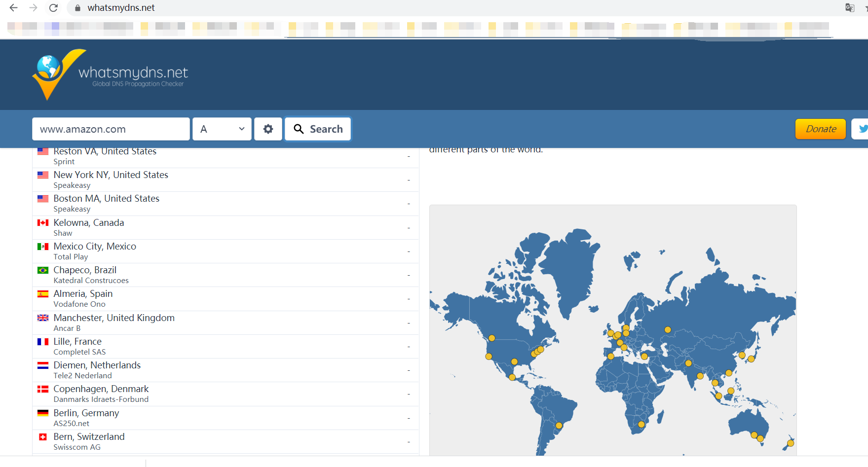Reload the page with the refresh icon
868x467 pixels.
(x=53, y=8)
